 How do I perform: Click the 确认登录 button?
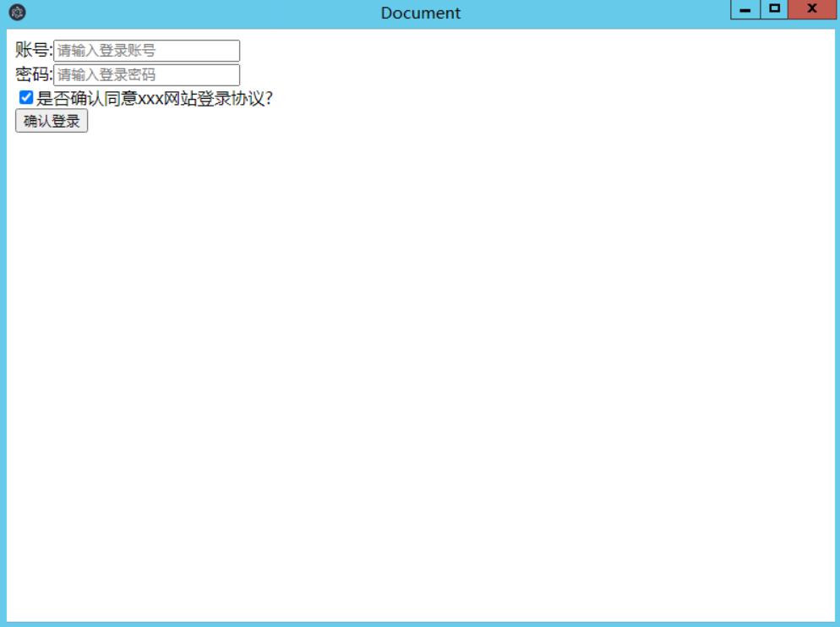pos(52,121)
